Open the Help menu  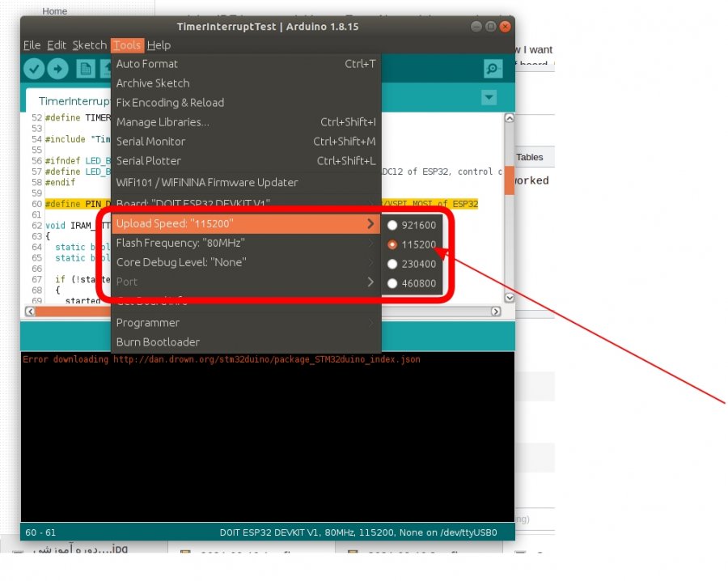click(159, 45)
